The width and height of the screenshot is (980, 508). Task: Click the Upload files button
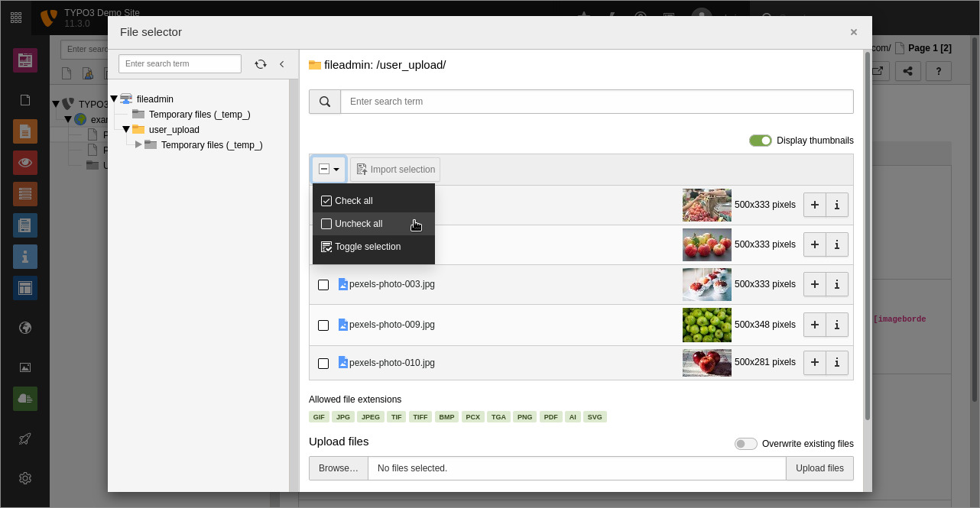(x=819, y=468)
